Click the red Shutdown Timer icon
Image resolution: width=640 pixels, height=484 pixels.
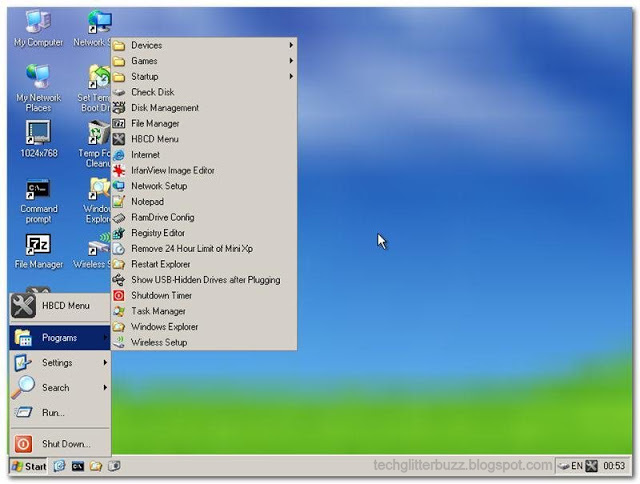point(119,295)
